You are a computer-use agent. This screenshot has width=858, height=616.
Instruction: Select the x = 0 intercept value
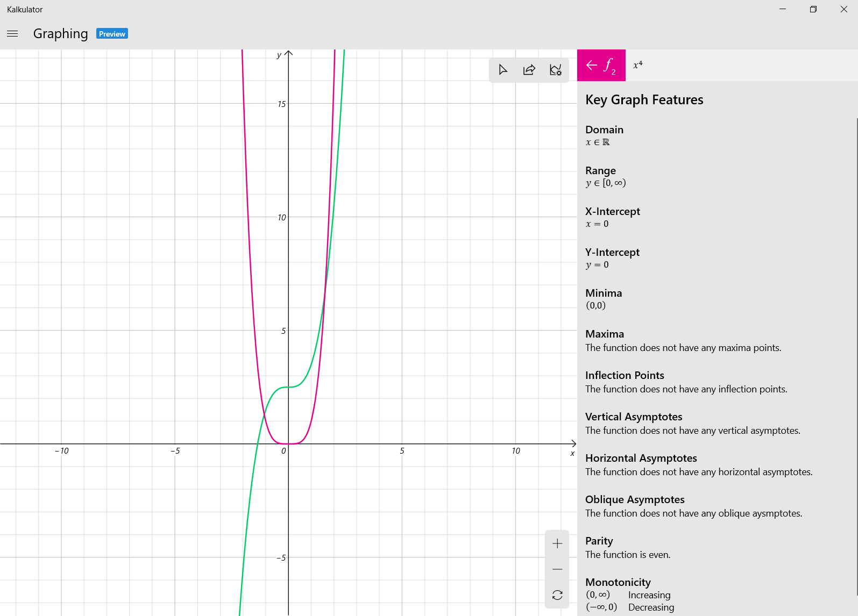[x=597, y=224]
